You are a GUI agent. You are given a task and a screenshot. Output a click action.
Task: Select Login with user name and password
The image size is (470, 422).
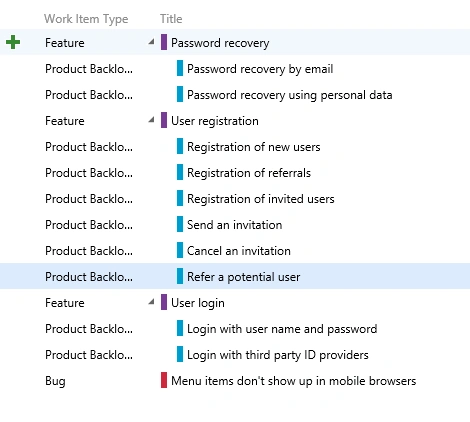[282, 329]
